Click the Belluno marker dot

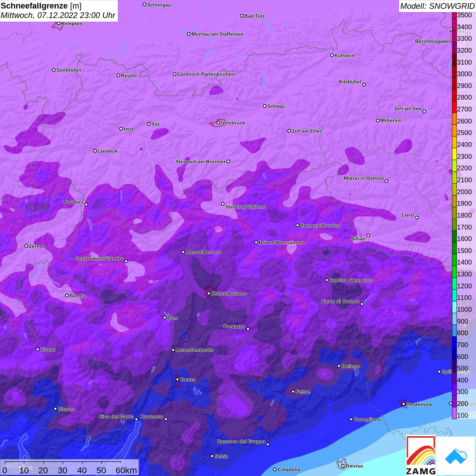tap(339, 366)
